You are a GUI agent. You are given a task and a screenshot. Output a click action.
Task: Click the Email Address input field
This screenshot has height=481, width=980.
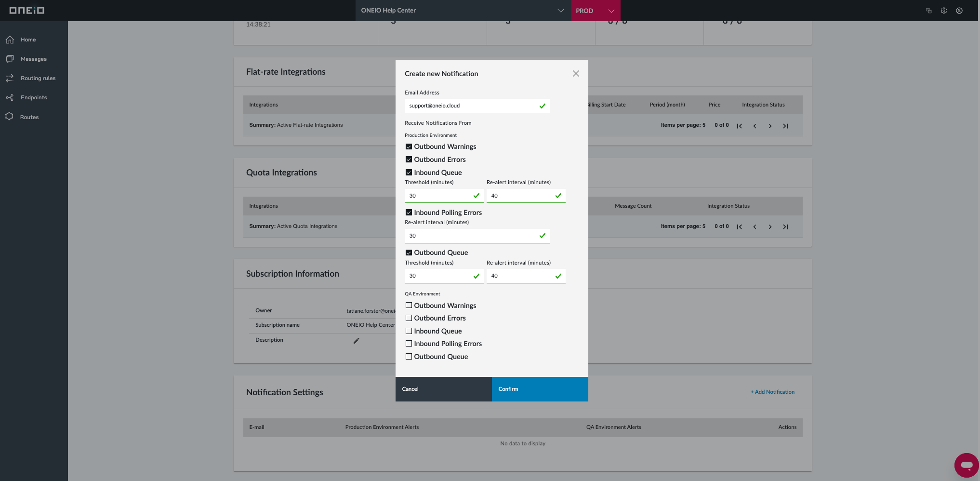477,106
